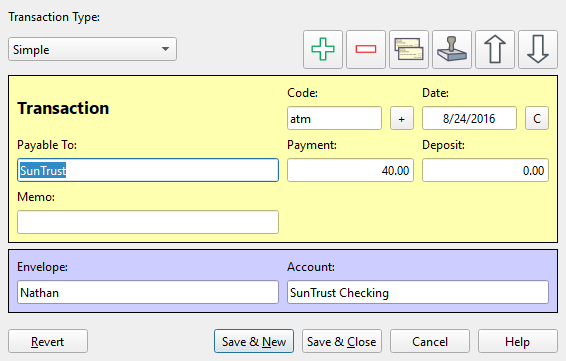
Task: Click the Cancel button
Action: (x=430, y=341)
